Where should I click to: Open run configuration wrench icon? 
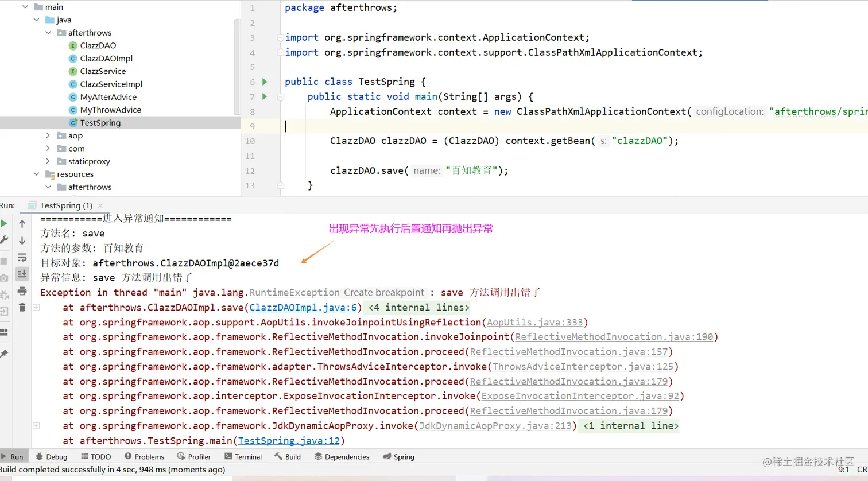pos(4,240)
